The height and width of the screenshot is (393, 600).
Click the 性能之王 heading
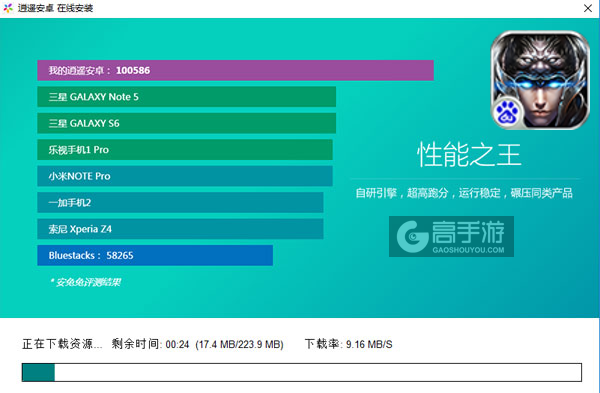click(x=469, y=155)
